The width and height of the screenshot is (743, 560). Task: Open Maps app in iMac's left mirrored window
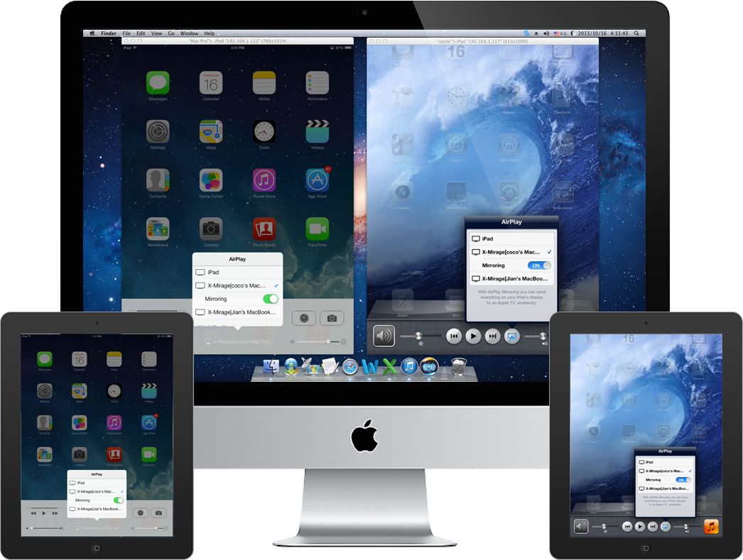(211, 131)
